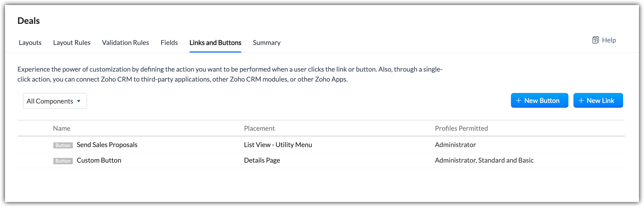Open the Custom Button entry

pos(99,160)
